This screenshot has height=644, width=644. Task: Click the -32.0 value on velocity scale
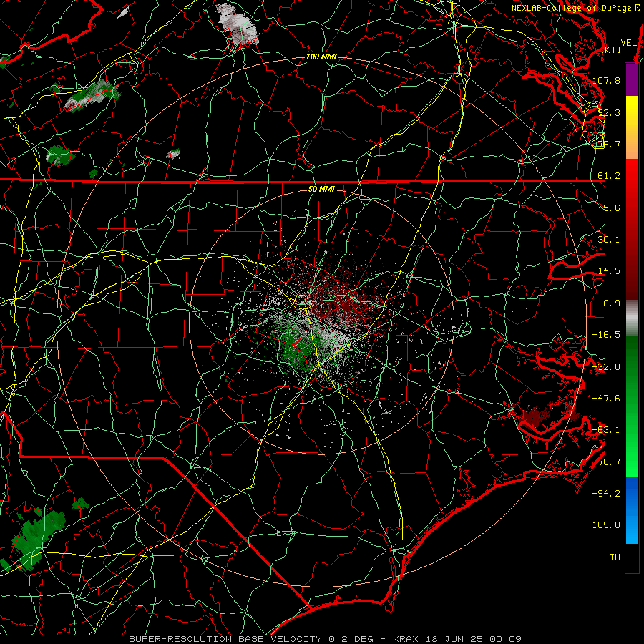coord(606,367)
